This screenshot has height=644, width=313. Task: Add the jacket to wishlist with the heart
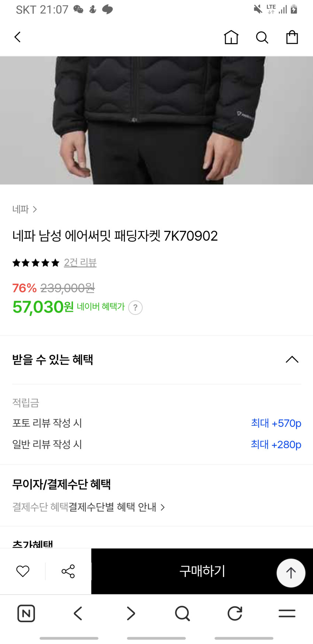tap(23, 571)
